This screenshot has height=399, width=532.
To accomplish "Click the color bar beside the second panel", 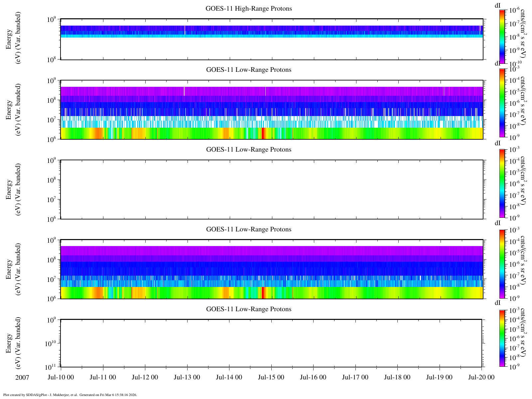I will point(502,102).
